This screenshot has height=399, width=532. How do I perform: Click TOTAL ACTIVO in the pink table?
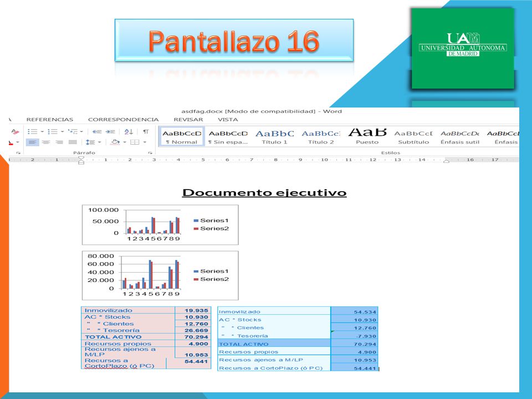128,337
